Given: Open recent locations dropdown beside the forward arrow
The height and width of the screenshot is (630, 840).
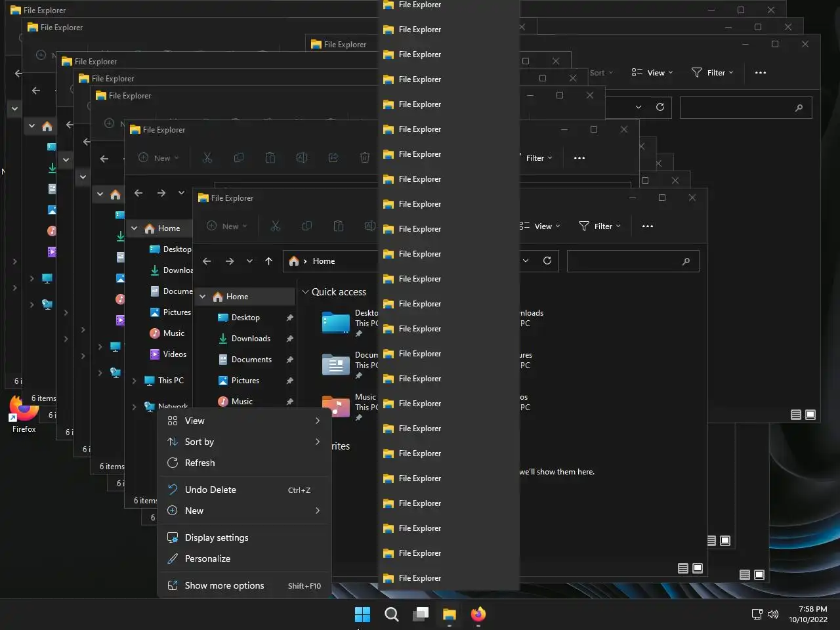Looking at the screenshot, I should point(249,261).
